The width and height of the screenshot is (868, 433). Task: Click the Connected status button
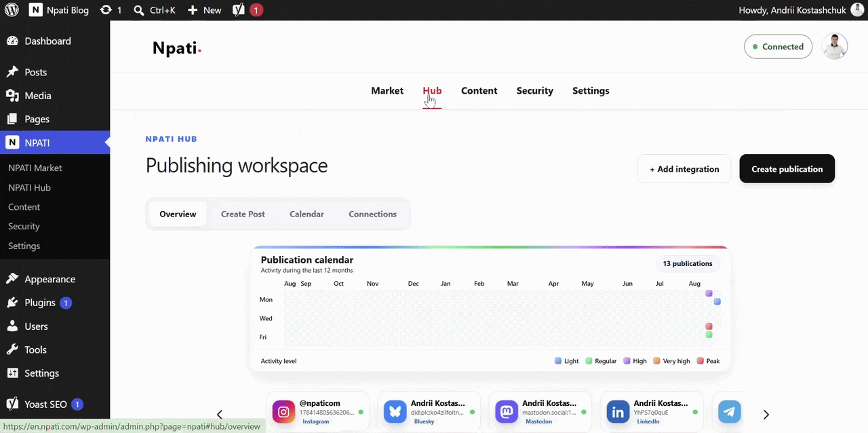pyautogui.click(x=778, y=47)
